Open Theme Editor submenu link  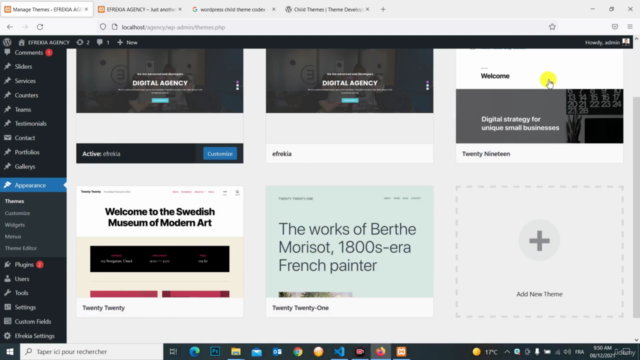21,248
